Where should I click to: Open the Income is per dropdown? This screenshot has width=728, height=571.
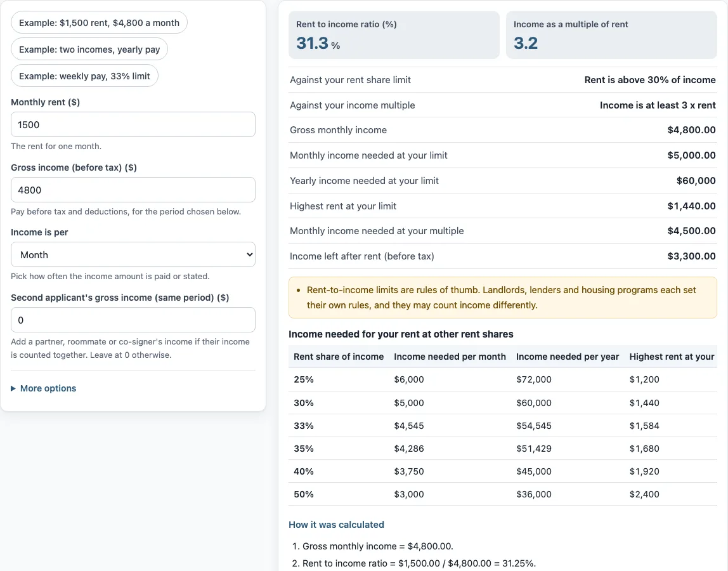[133, 254]
